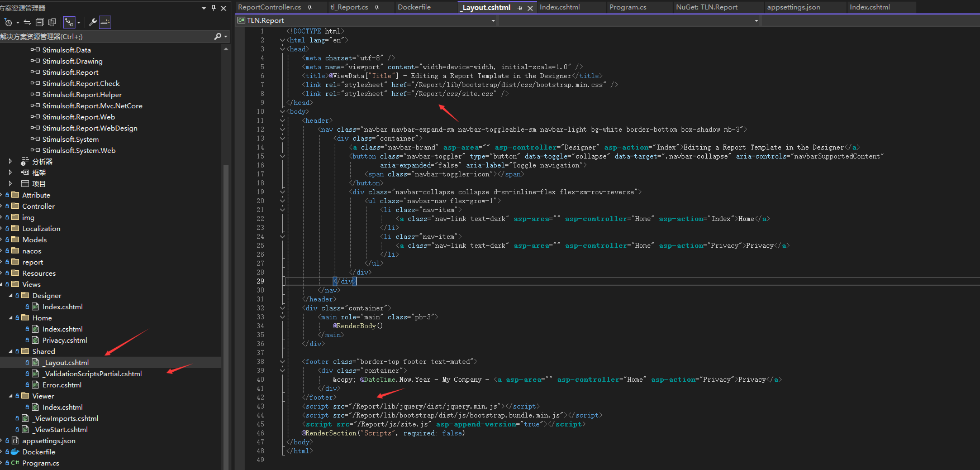The width and height of the screenshot is (980, 470).
Task: Open Properties via the wrench icon
Action: 93,22
